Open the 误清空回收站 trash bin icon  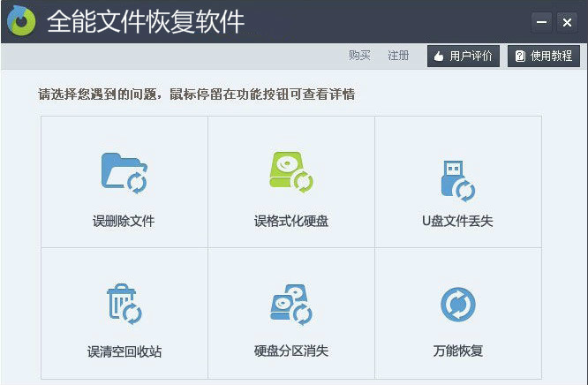click(x=124, y=304)
